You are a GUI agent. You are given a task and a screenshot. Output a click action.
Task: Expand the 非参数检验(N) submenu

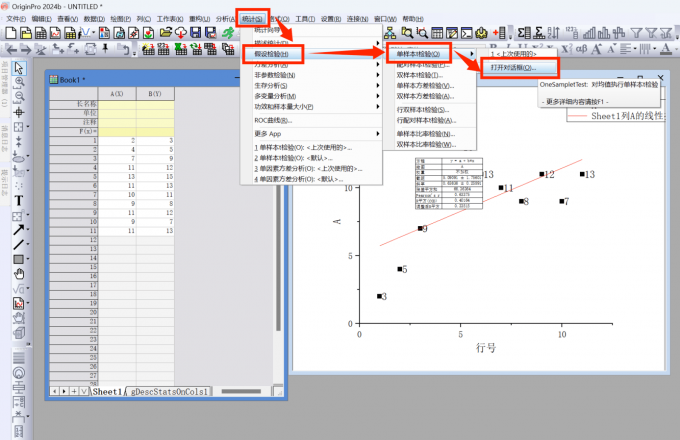(312, 75)
